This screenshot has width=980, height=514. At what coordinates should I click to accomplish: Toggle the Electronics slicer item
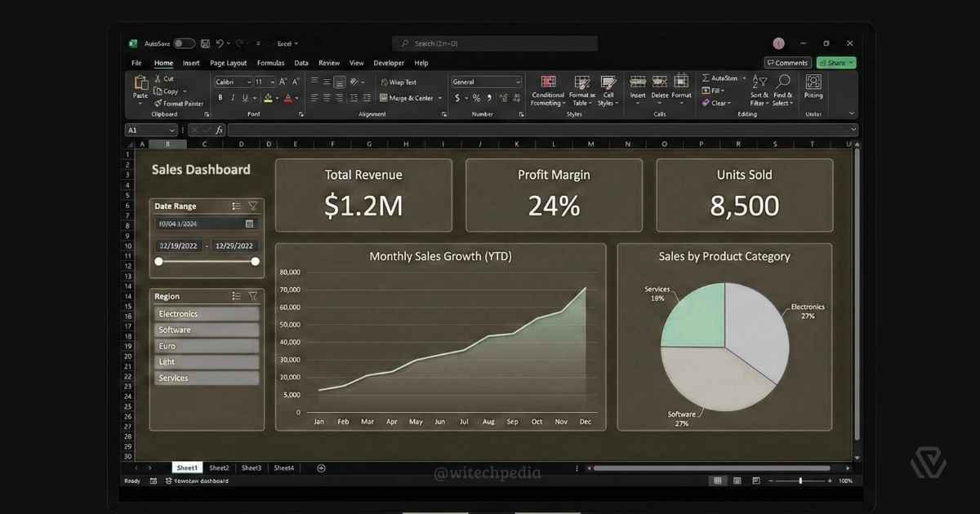tap(206, 314)
